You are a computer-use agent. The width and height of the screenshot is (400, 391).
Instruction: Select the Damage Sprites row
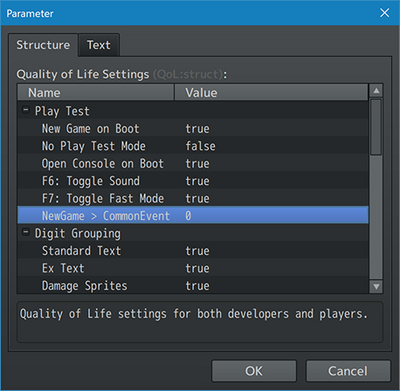193,285
